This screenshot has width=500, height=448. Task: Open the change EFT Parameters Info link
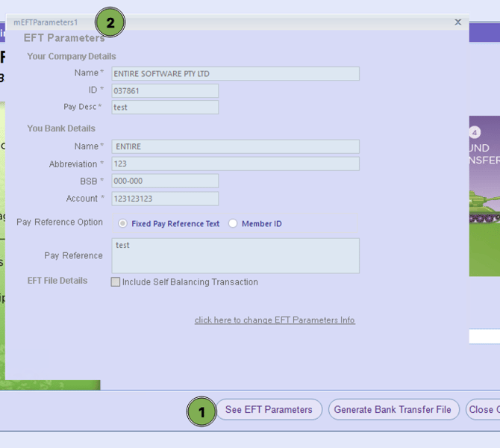275,320
